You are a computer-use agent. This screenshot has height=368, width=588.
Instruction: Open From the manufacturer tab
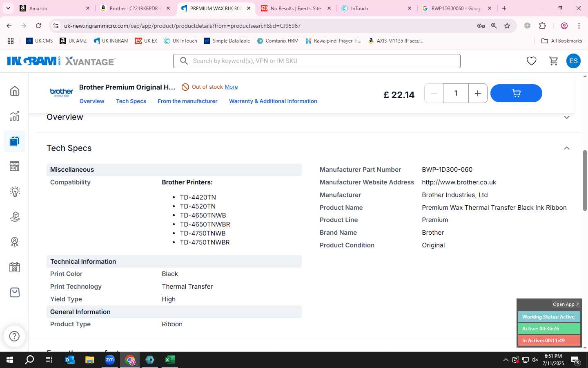click(187, 101)
